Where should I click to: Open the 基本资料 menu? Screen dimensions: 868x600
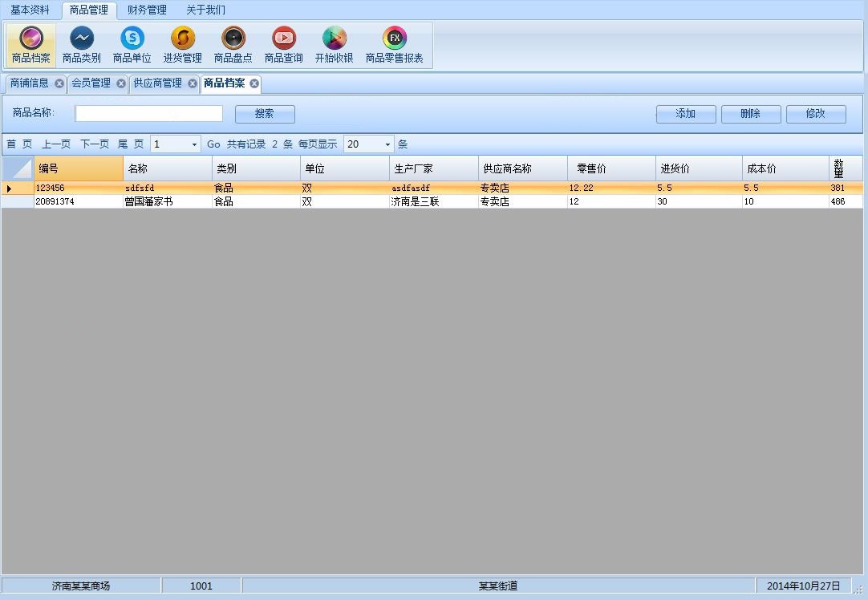pyautogui.click(x=30, y=10)
